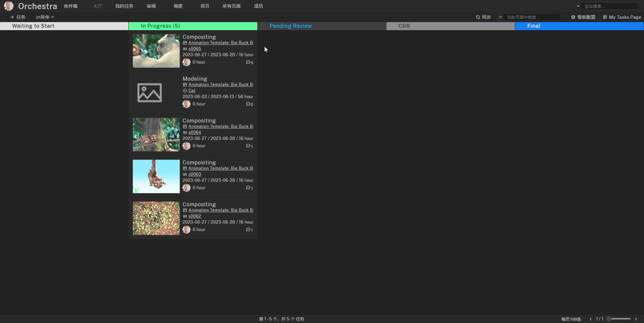Click comments icon on s0062 card
Viewport: 644px width, 323px height.
248,230
